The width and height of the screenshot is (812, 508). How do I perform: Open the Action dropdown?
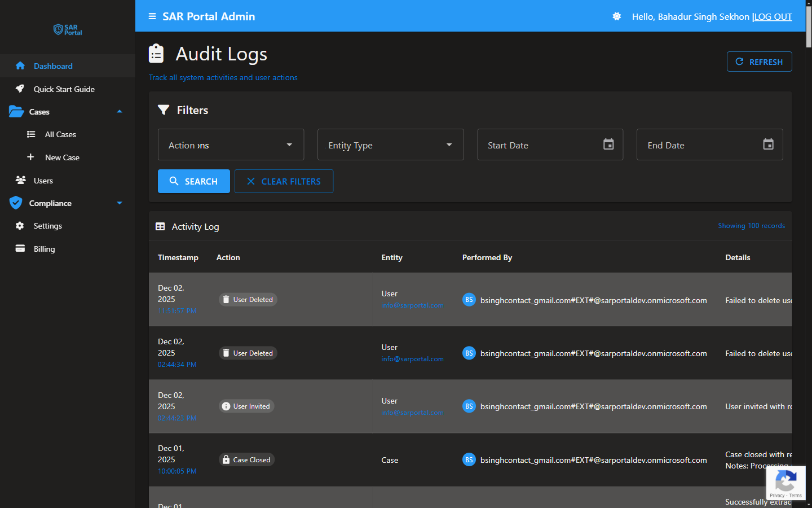231,144
